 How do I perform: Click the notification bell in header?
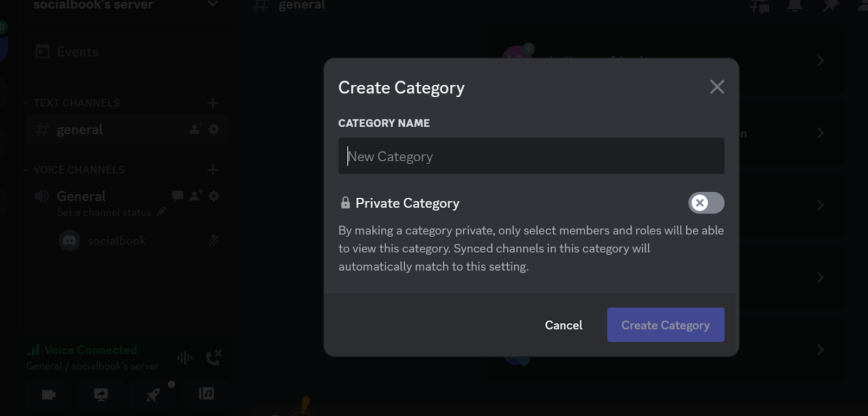795,5
